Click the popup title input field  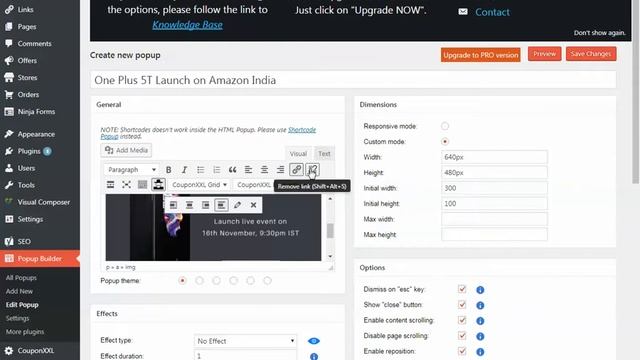tap(353, 80)
